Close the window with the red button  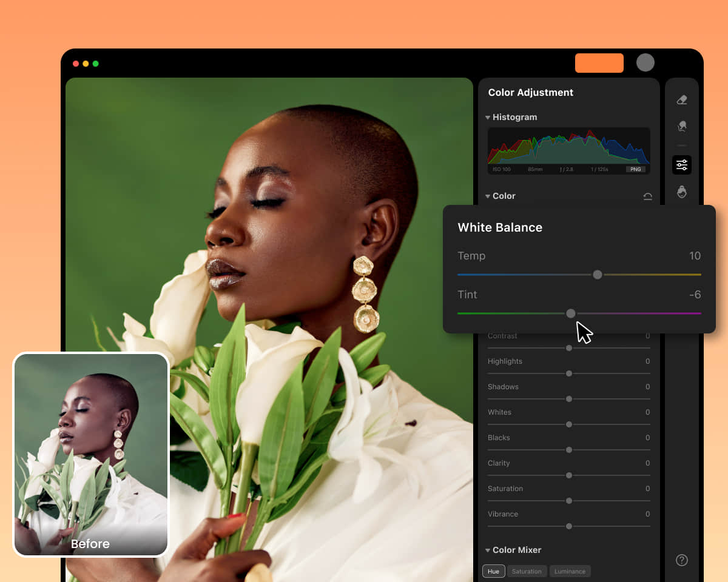(x=76, y=64)
